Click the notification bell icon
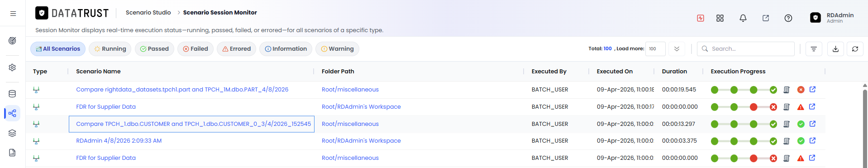 point(743,18)
